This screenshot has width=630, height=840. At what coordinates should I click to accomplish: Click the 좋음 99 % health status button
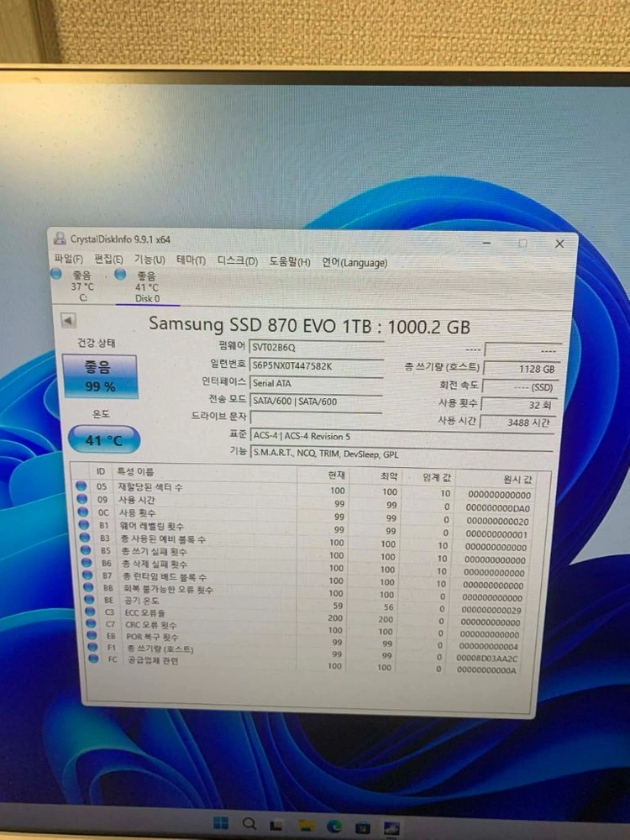[x=100, y=376]
